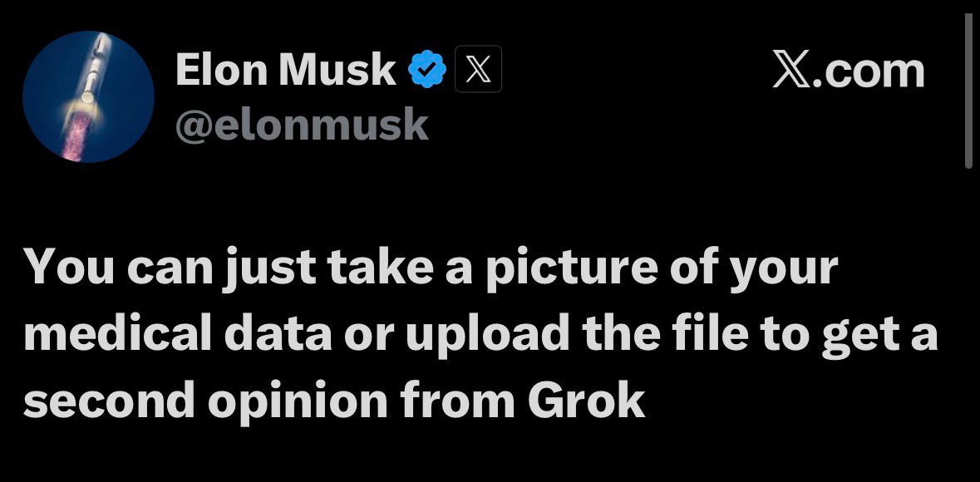This screenshot has width=980, height=482.
Task: Open the @elonmusk handle link
Action: [302, 124]
